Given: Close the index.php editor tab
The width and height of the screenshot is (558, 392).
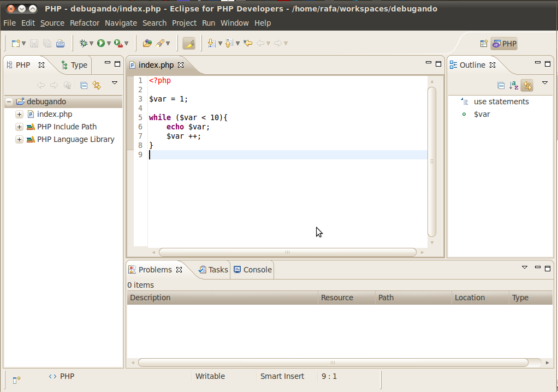Looking at the screenshot, I should pos(181,65).
